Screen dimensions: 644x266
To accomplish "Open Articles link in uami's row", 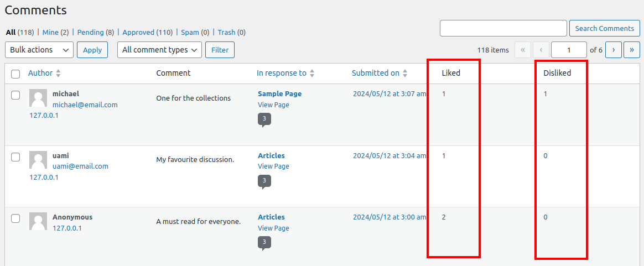I will [x=271, y=155].
